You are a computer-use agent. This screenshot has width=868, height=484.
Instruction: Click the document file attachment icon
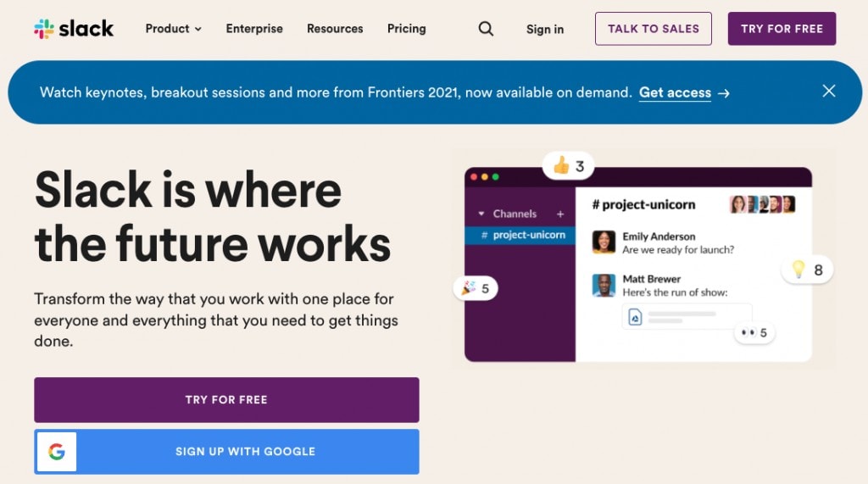point(635,317)
